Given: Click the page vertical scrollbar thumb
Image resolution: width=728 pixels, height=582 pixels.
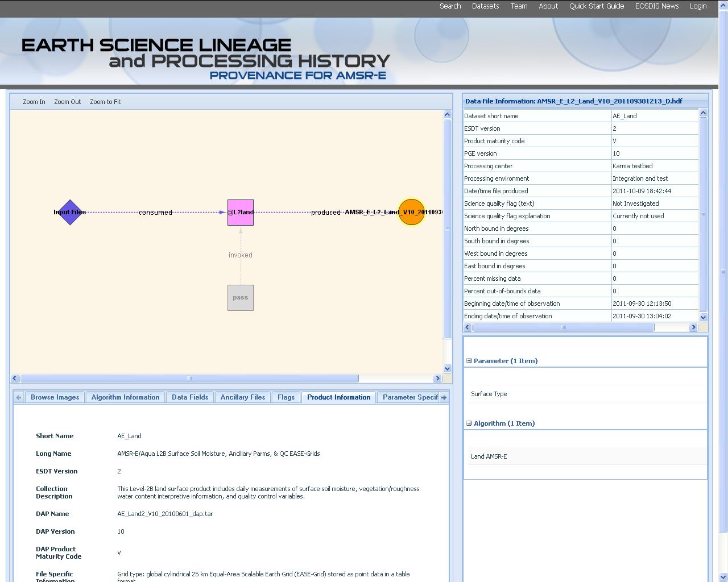Looking at the screenshot, I should point(723,272).
